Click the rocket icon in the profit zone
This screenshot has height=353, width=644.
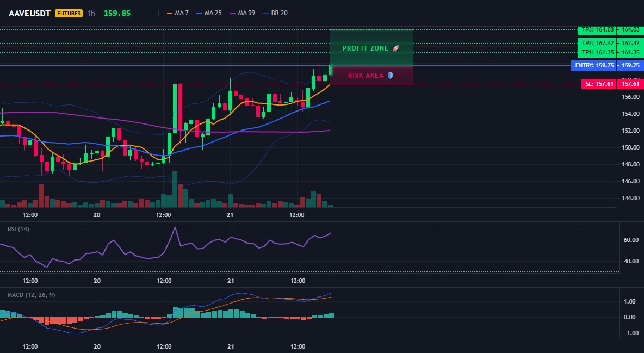pos(395,48)
